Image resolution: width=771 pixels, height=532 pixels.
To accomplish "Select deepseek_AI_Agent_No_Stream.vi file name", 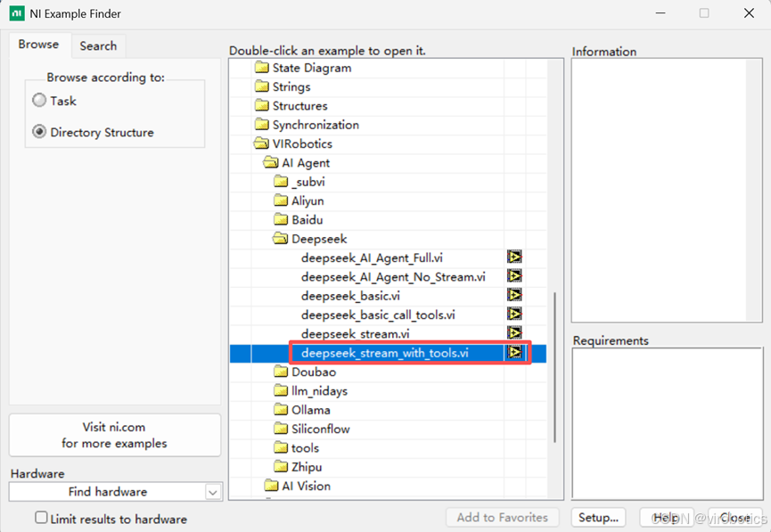I will click(x=393, y=277).
